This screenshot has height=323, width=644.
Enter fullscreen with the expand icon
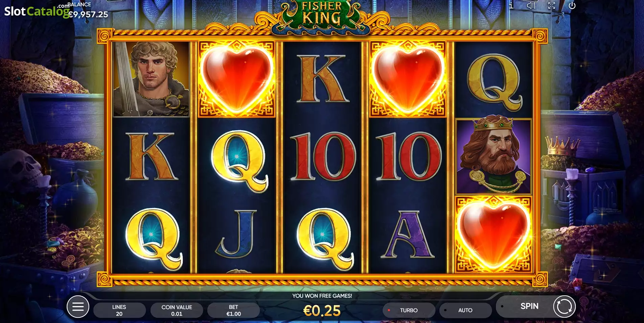click(552, 5)
